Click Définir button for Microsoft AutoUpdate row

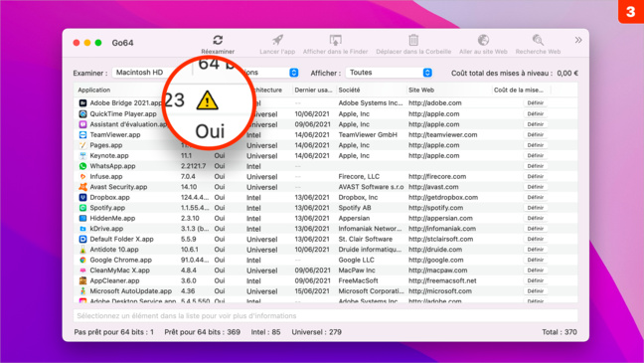[x=535, y=291]
